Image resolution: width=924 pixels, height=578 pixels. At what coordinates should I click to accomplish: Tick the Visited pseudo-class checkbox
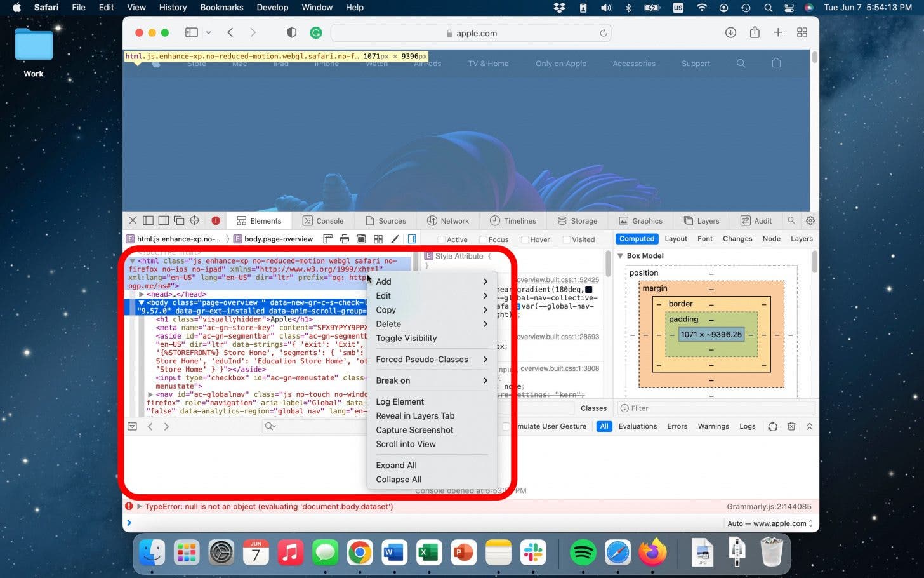click(x=566, y=239)
